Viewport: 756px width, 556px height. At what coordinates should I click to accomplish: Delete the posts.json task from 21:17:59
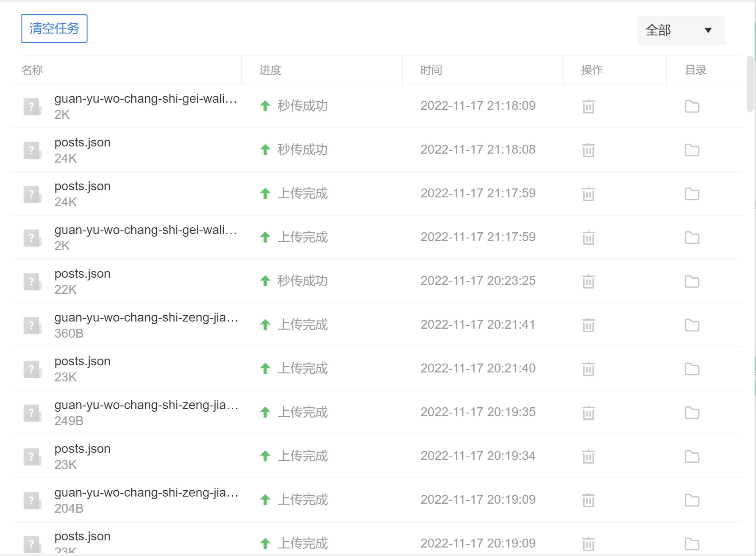(x=588, y=194)
